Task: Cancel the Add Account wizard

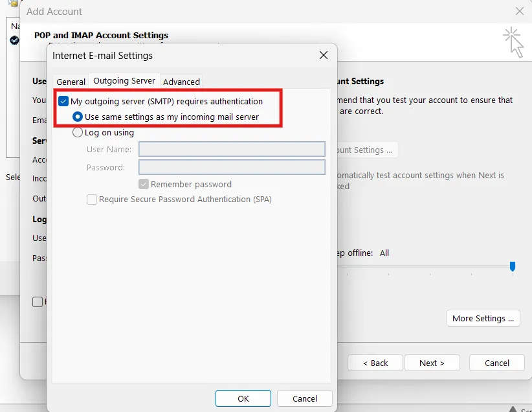Action: pos(496,363)
